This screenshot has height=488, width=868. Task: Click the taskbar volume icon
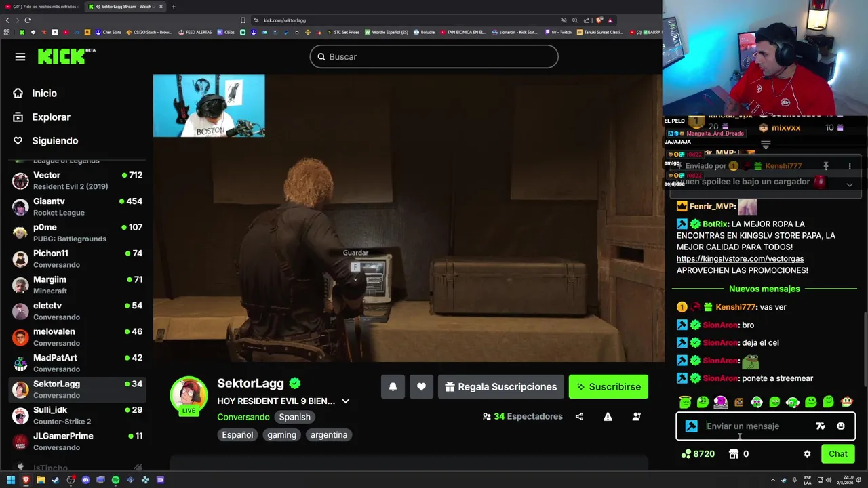click(x=830, y=480)
